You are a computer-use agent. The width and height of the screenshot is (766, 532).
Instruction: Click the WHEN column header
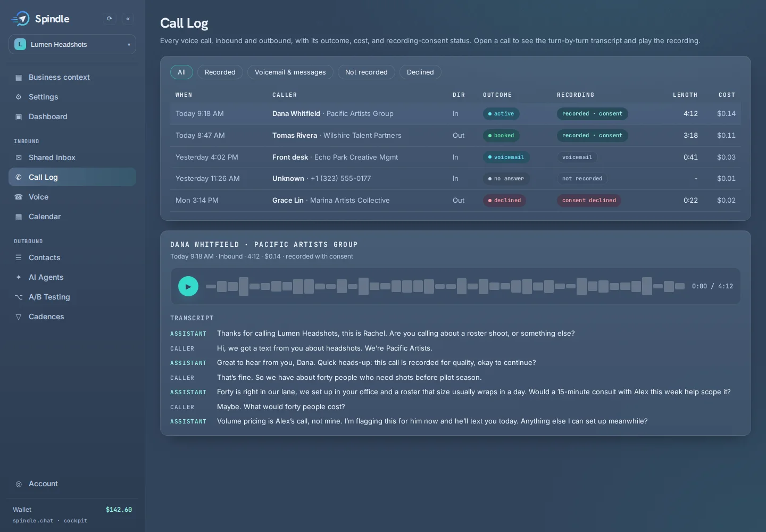point(184,95)
